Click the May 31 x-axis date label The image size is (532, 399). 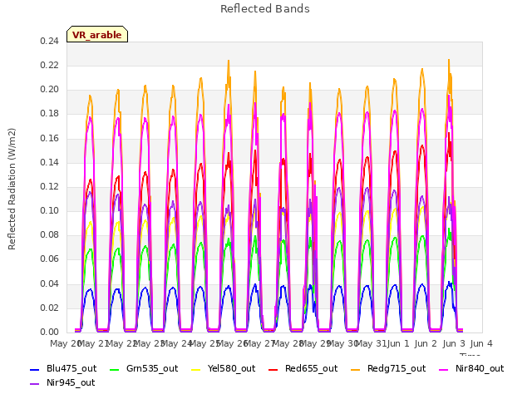click(371, 343)
